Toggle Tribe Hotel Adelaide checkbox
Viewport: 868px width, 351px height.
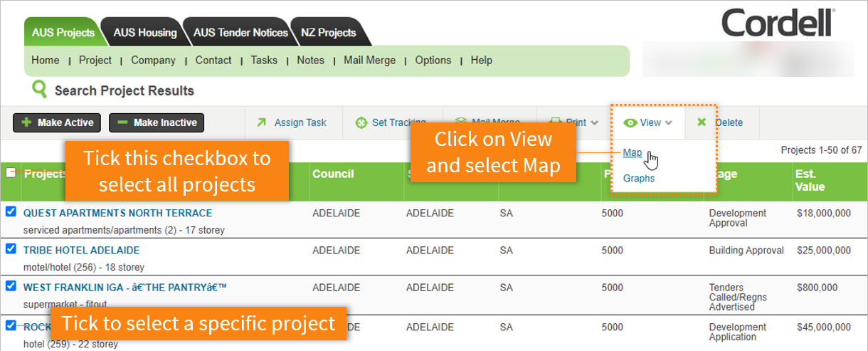click(11, 248)
